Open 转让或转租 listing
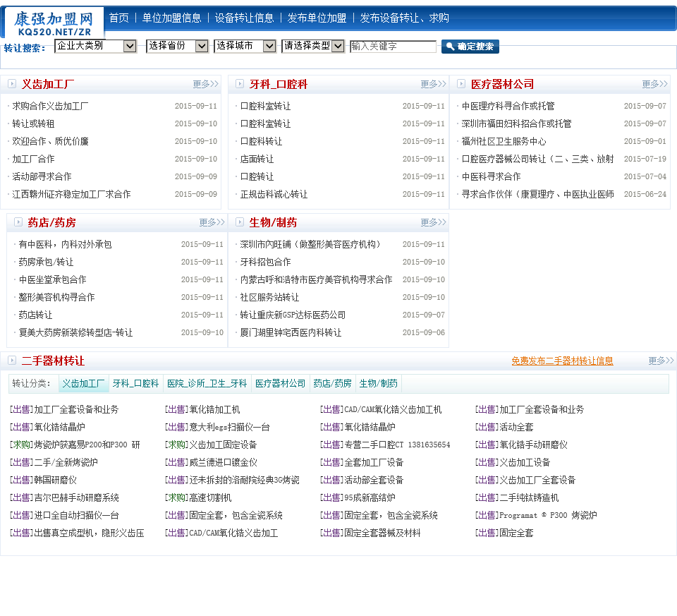The width and height of the screenshot is (677, 616). click(33, 123)
